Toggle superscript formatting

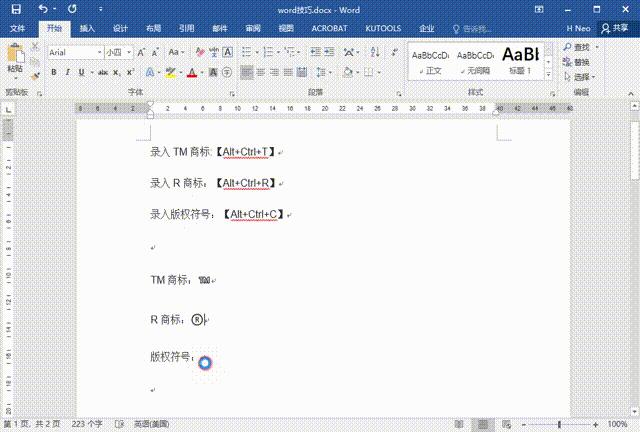(x=130, y=72)
